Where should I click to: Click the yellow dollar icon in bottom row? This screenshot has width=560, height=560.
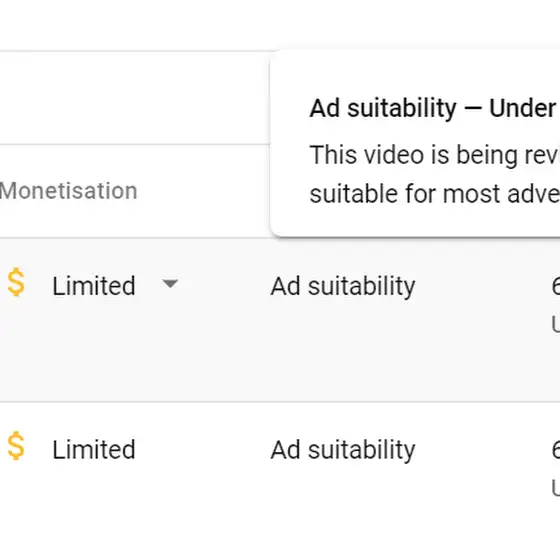point(16,446)
